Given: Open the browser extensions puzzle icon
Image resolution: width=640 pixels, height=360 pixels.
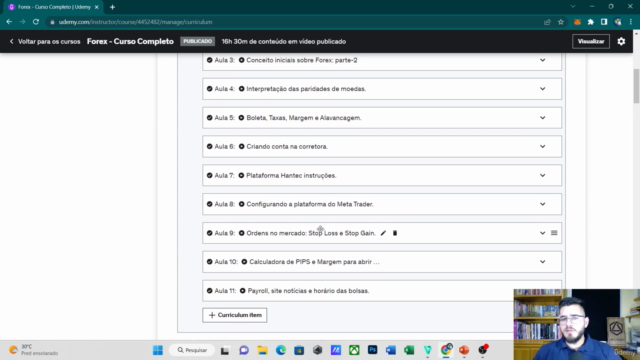Looking at the screenshot, I should (x=591, y=22).
